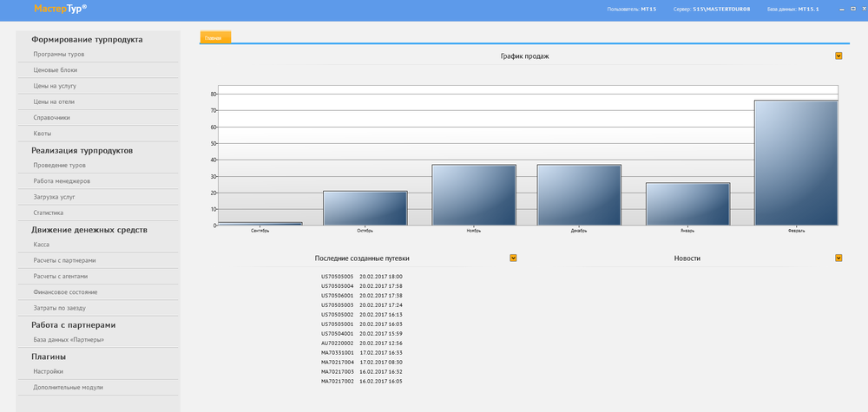Click the МастерТур logo

pyautogui.click(x=61, y=10)
